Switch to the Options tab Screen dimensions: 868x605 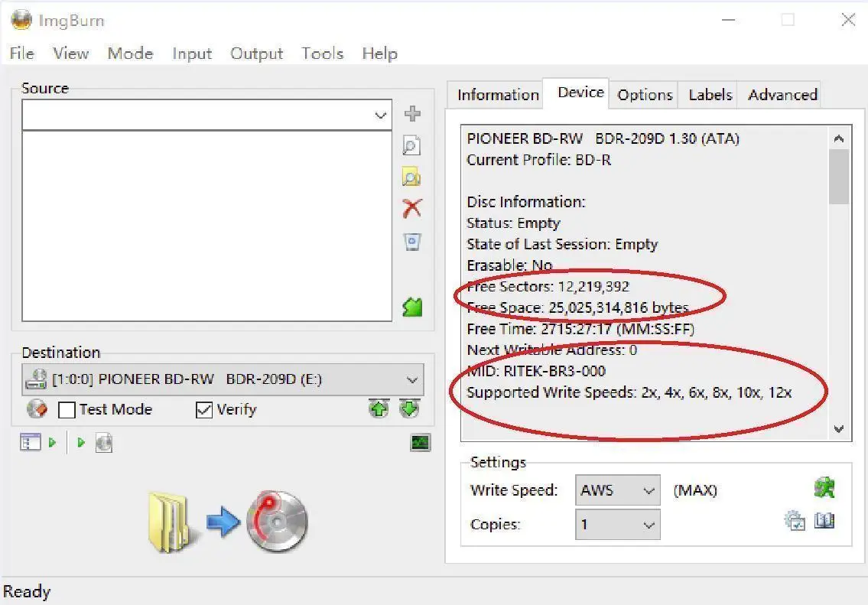pyautogui.click(x=645, y=95)
